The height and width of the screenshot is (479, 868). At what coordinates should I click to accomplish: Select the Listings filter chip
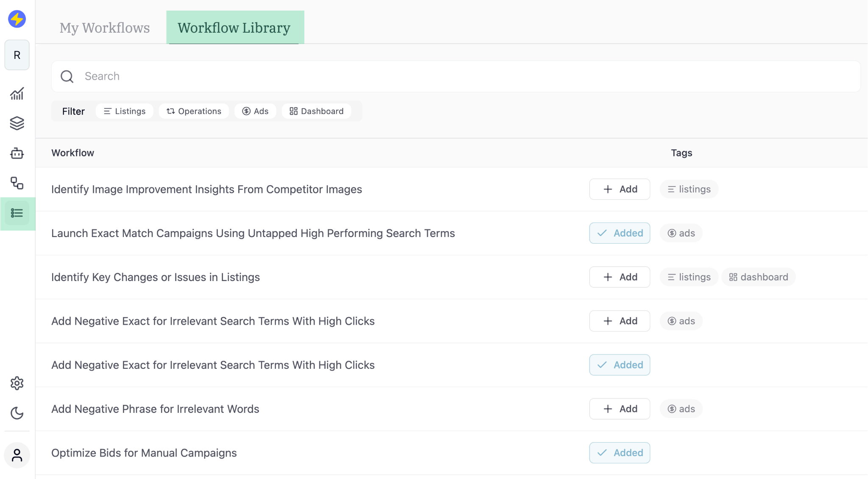click(124, 111)
